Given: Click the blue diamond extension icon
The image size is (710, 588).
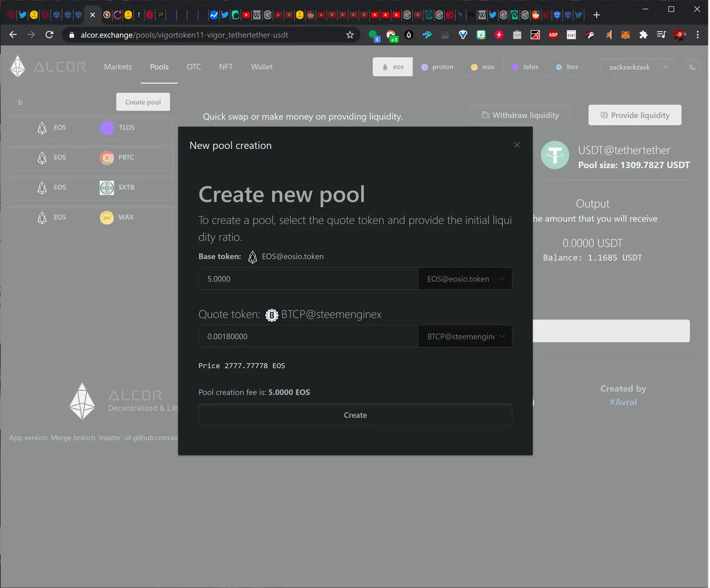Looking at the screenshot, I should [463, 35].
